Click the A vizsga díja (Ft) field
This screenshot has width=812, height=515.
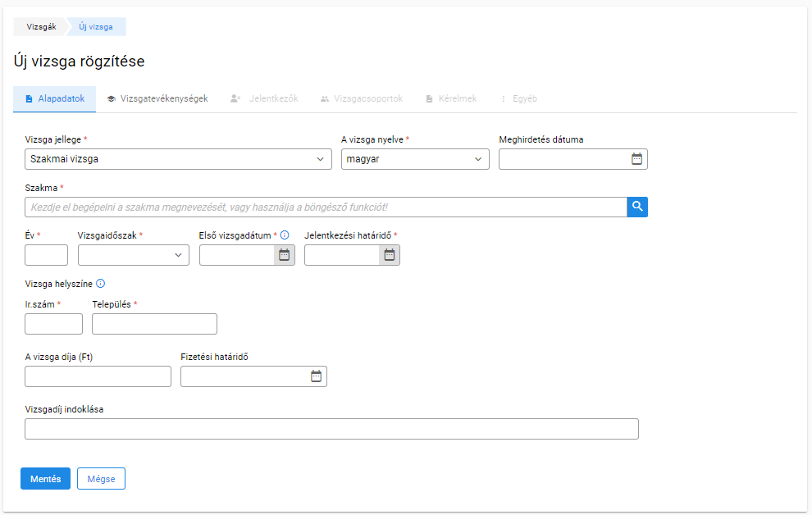click(98, 376)
